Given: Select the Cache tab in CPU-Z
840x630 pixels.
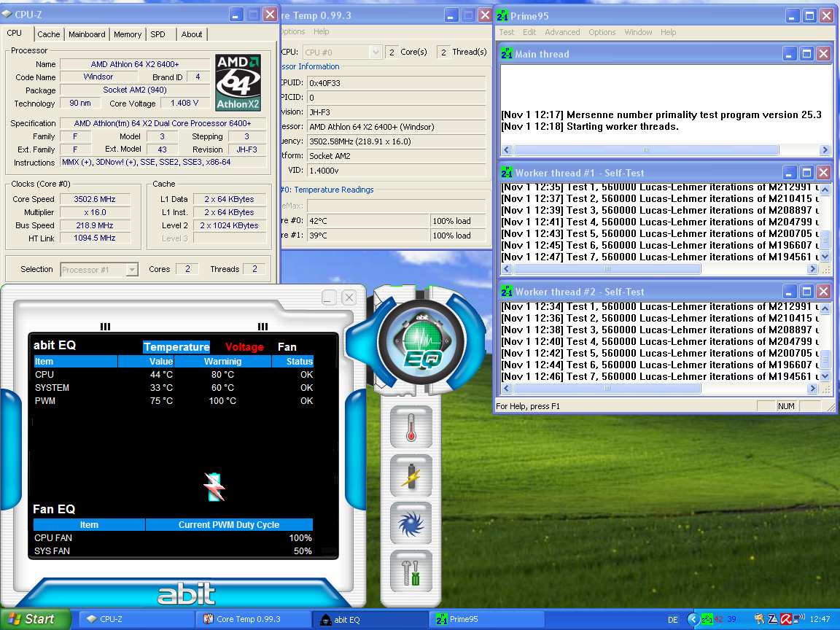Looking at the screenshot, I should (x=49, y=34).
